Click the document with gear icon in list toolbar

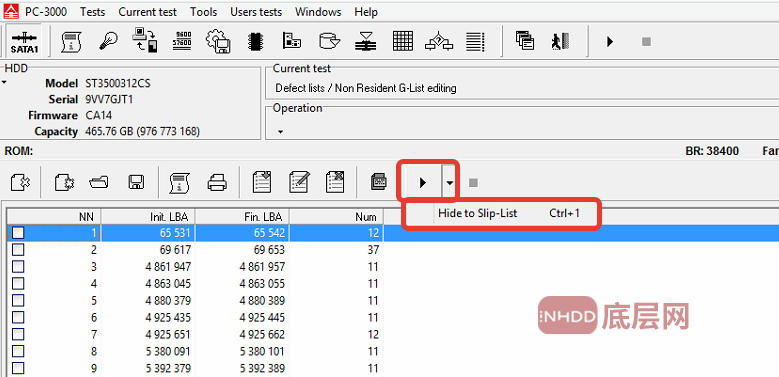pos(64,183)
